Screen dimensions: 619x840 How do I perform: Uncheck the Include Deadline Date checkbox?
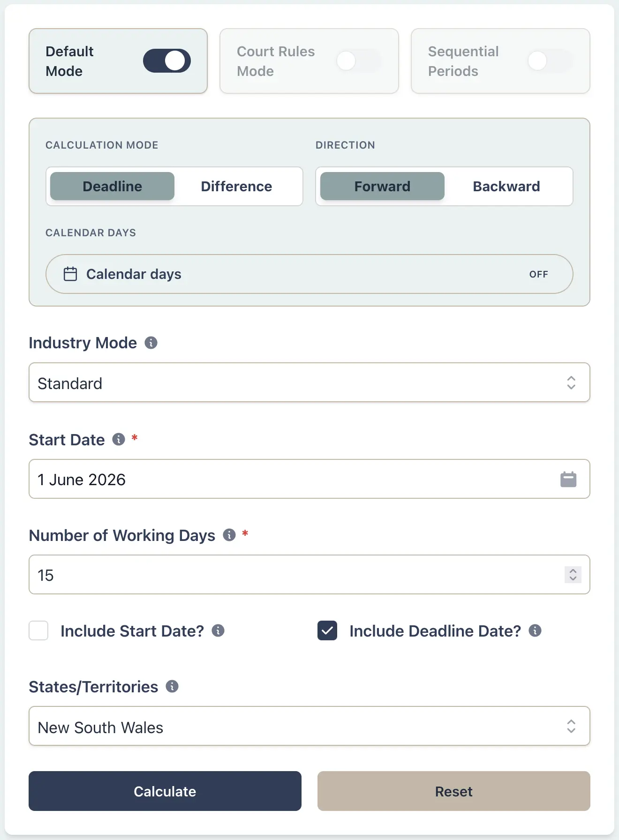[x=327, y=630]
